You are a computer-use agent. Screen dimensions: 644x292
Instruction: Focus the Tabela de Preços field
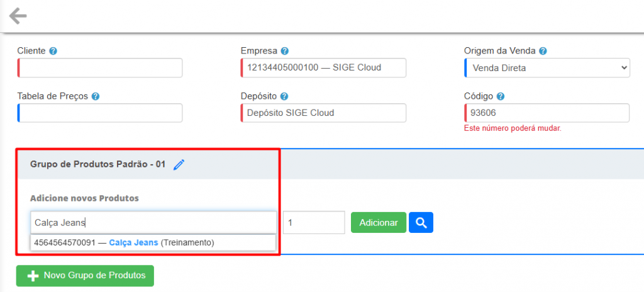tap(101, 113)
